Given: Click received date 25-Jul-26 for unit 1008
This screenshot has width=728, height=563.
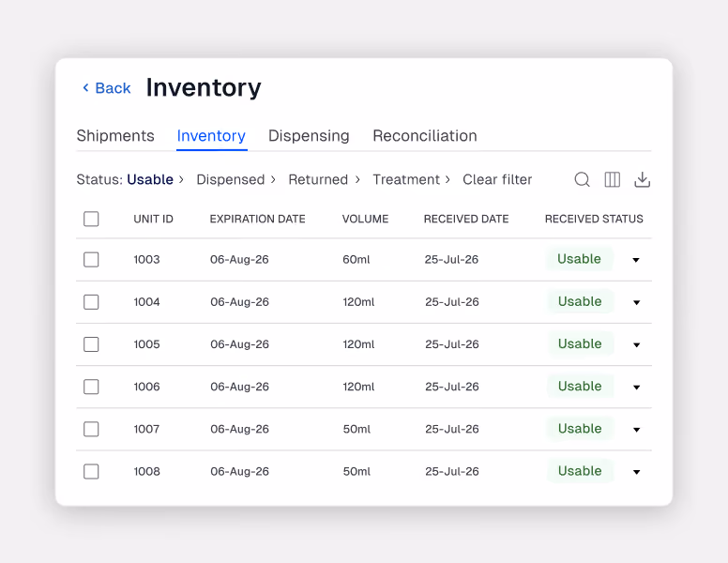Looking at the screenshot, I should click(452, 471).
